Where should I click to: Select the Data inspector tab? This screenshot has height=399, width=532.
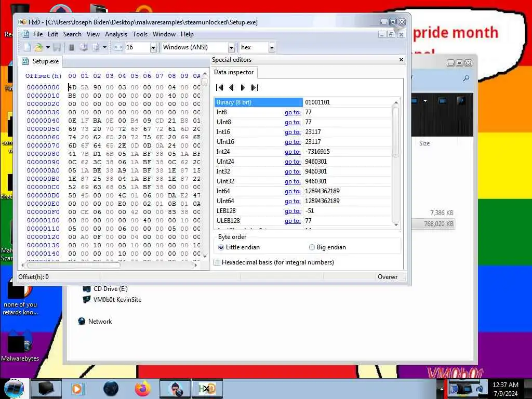click(x=234, y=72)
